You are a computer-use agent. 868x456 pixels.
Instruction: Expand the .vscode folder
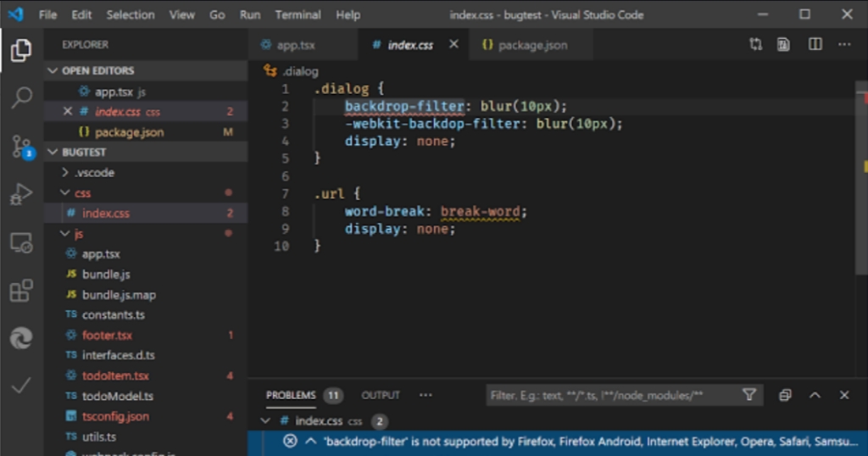pos(64,173)
